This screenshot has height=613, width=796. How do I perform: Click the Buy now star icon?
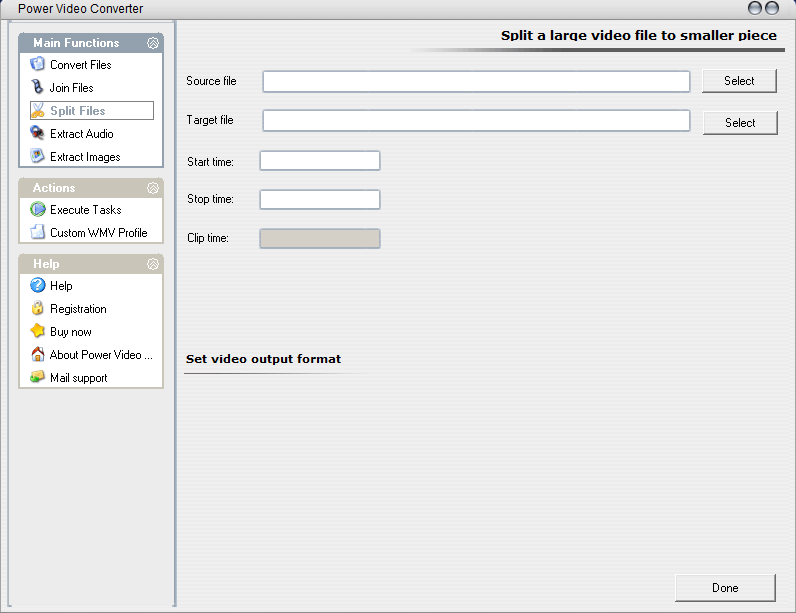pos(38,331)
